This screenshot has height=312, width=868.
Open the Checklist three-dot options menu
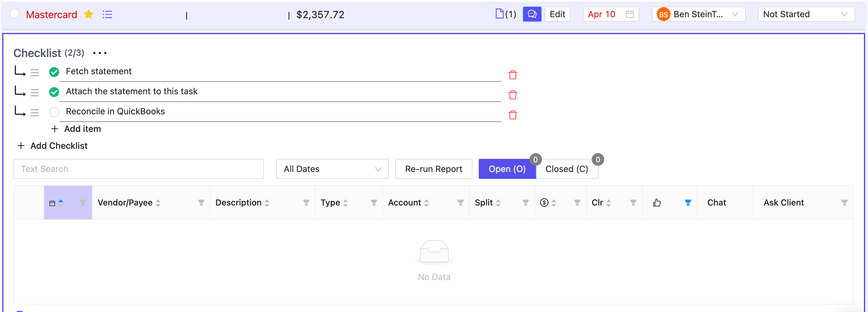[x=100, y=53]
